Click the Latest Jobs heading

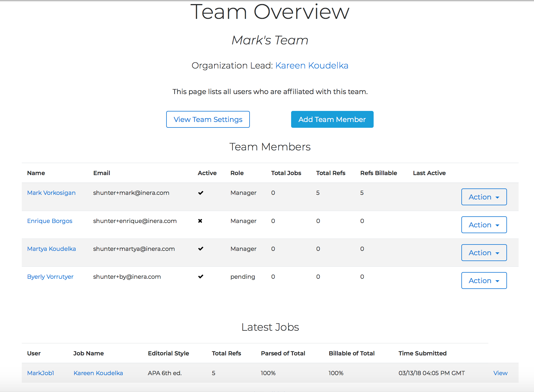click(x=270, y=327)
